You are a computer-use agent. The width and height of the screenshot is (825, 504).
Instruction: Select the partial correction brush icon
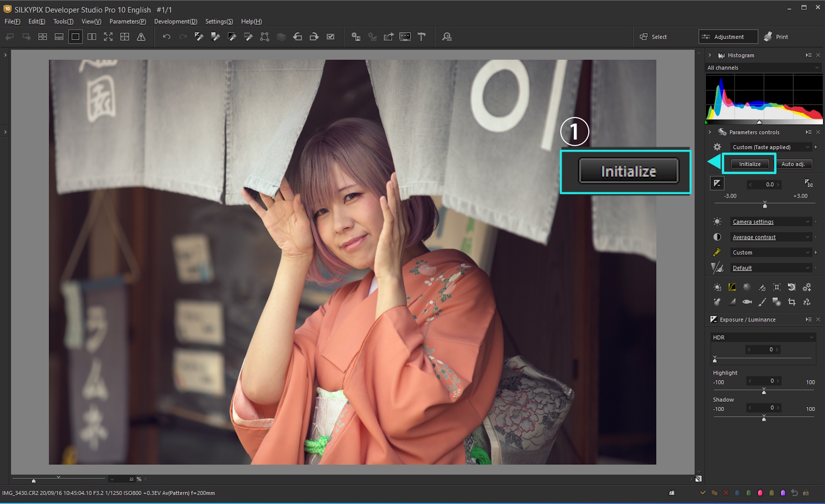(x=762, y=302)
